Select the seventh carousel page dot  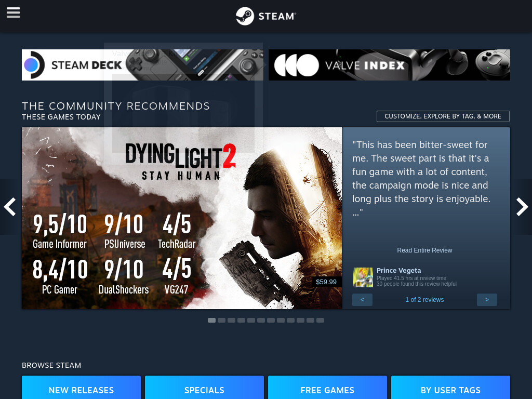pyautogui.click(x=271, y=320)
